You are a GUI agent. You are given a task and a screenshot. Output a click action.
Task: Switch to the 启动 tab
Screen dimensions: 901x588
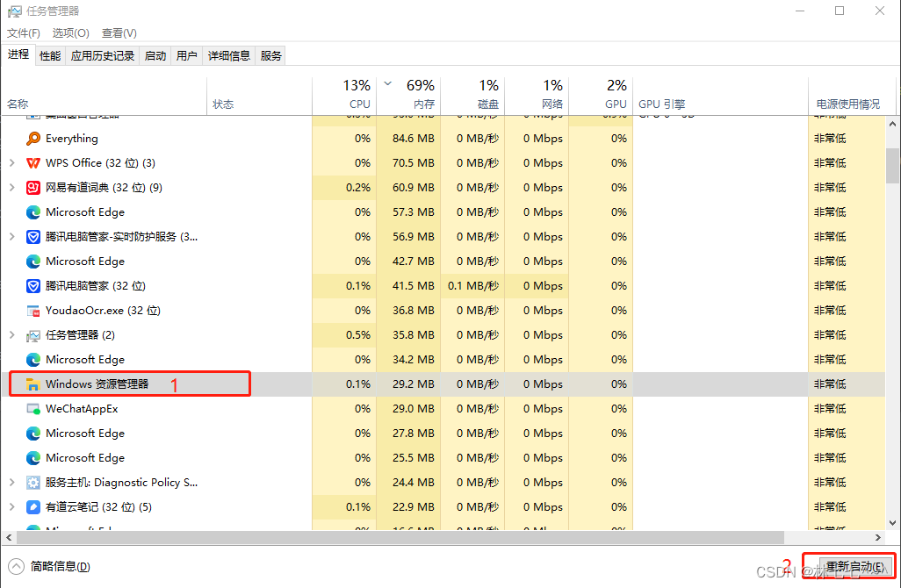tap(155, 55)
